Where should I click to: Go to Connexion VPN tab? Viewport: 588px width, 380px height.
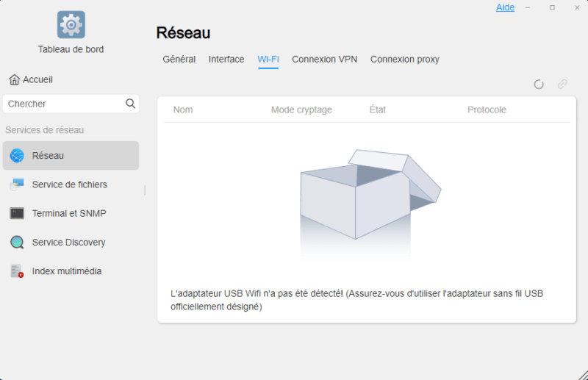pyautogui.click(x=324, y=60)
